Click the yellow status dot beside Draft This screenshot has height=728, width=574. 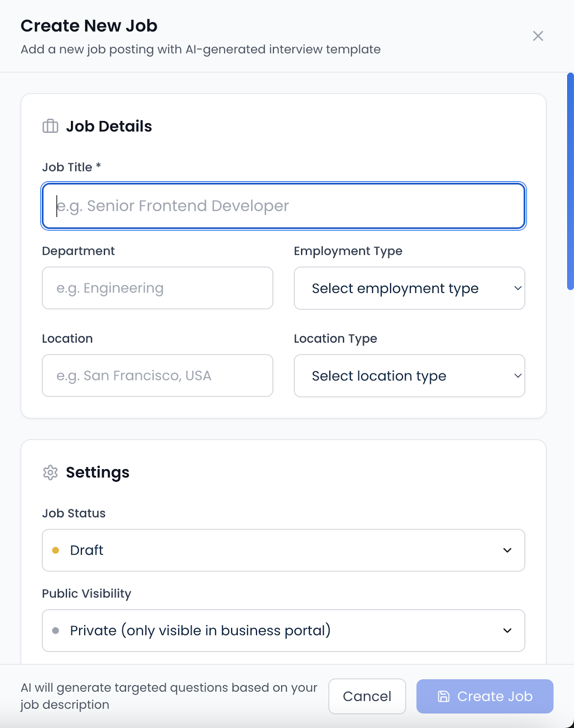[56, 550]
